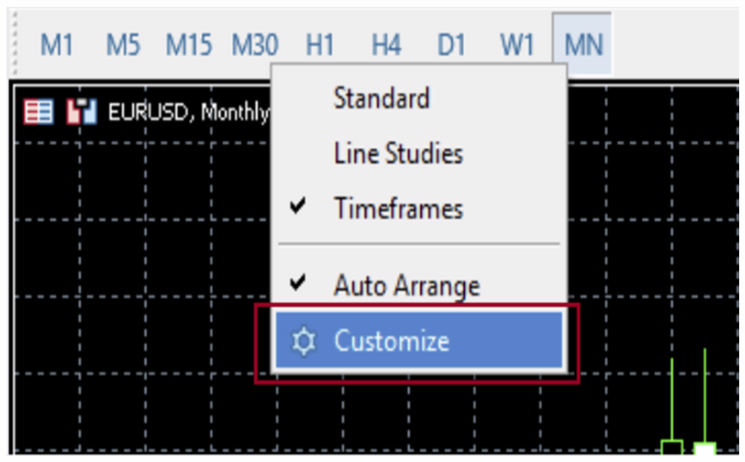Screen dimensions: 745x462
Task: Click the EURUSD, Monthly chart title
Action: (187, 111)
